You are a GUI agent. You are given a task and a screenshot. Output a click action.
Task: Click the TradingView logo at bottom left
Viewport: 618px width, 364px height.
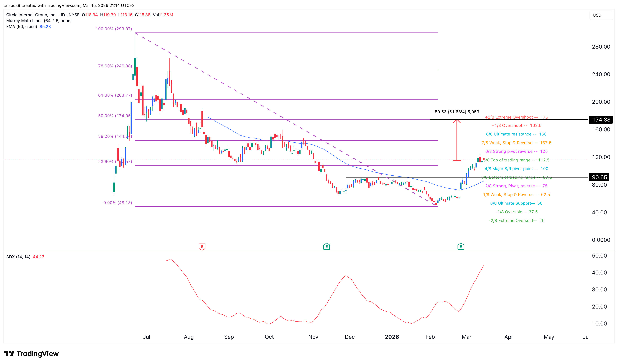(31, 353)
